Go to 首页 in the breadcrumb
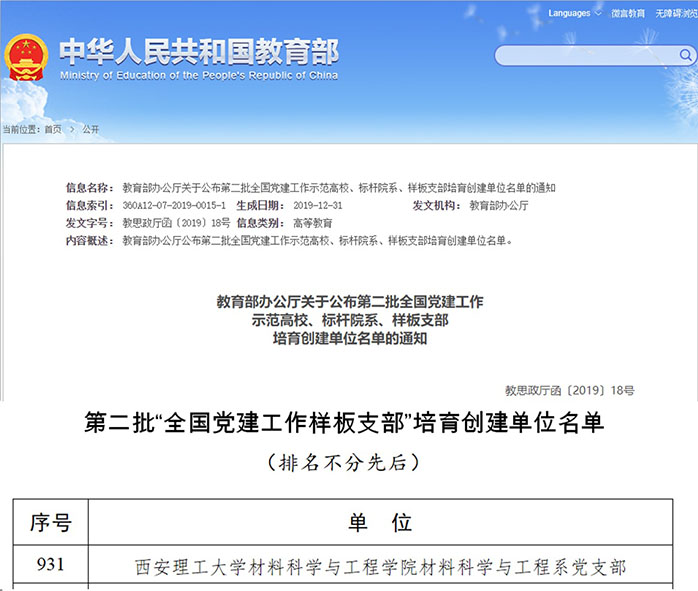The image size is (698, 591). click(x=53, y=130)
